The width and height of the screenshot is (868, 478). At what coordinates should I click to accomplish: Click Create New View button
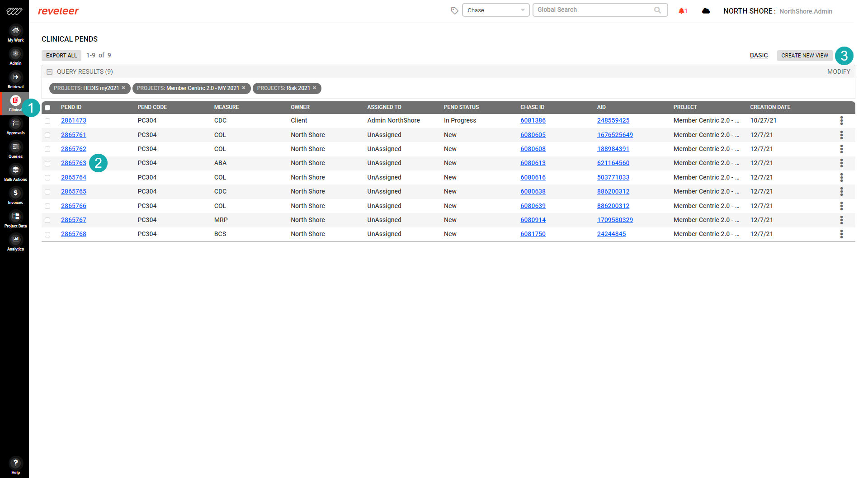tap(805, 55)
